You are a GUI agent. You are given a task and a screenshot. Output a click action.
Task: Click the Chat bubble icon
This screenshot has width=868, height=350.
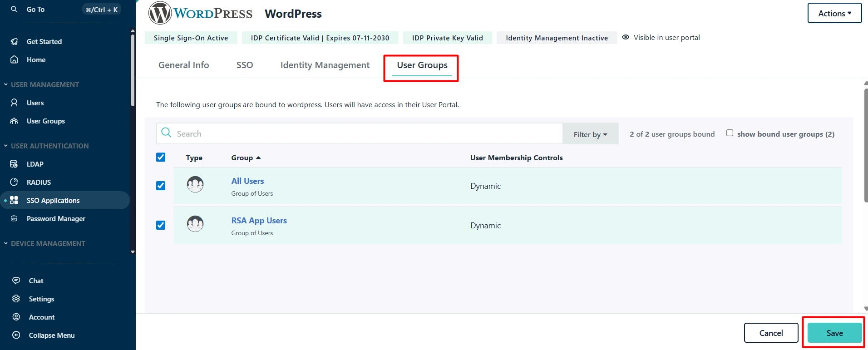click(x=16, y=281)
